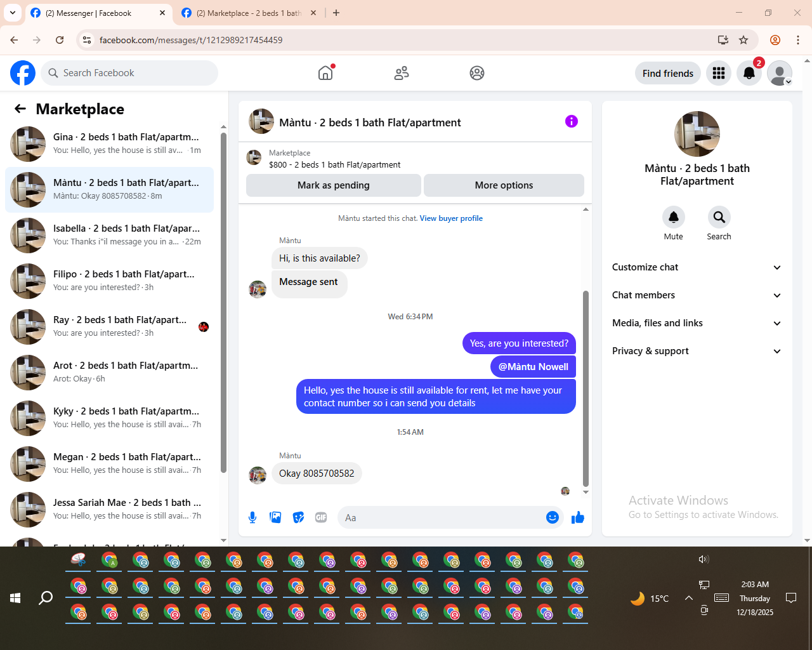Open the Groups icon in top navigation

[x=477, y=73]
